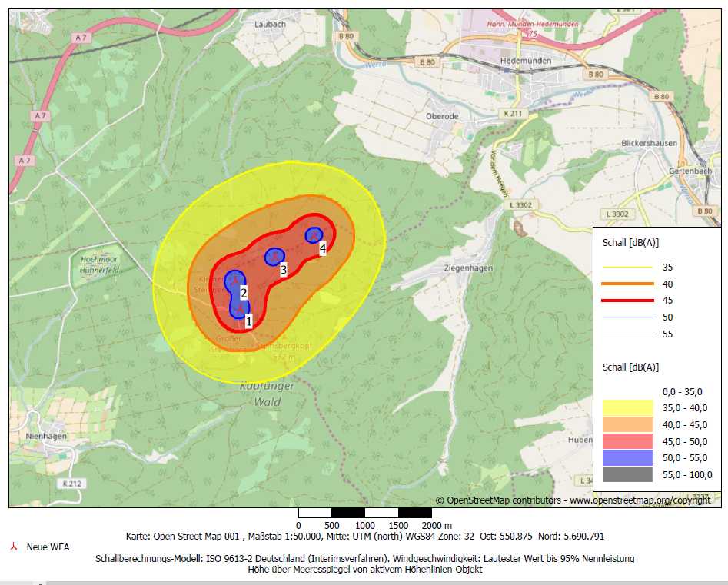Click the map scale bar

(x=365, y=513)
